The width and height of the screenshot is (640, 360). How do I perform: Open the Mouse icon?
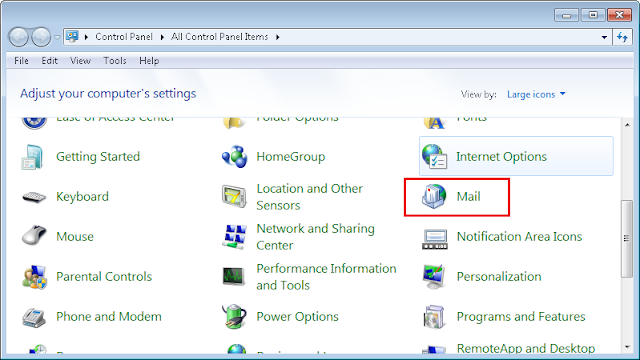point(34,236)
